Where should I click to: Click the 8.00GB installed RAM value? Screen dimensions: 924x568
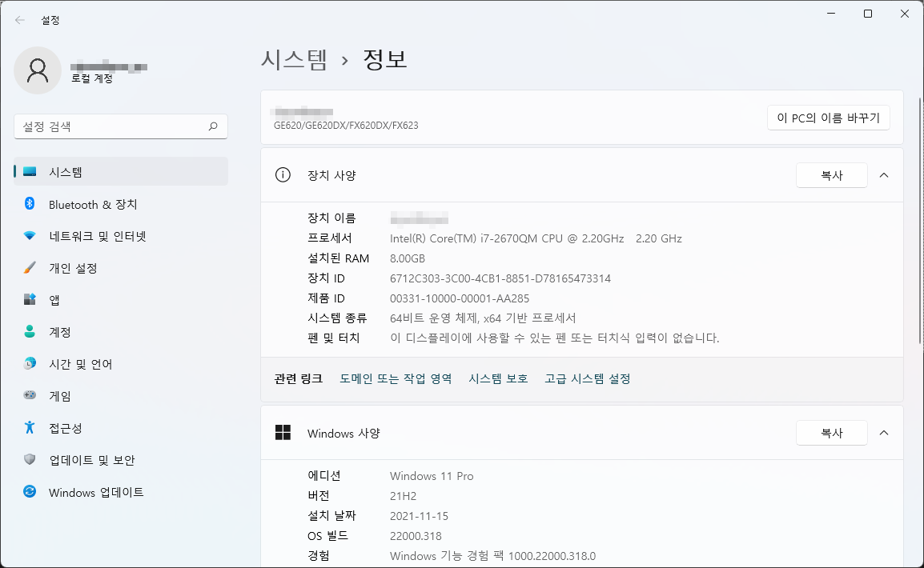(408, 258)
